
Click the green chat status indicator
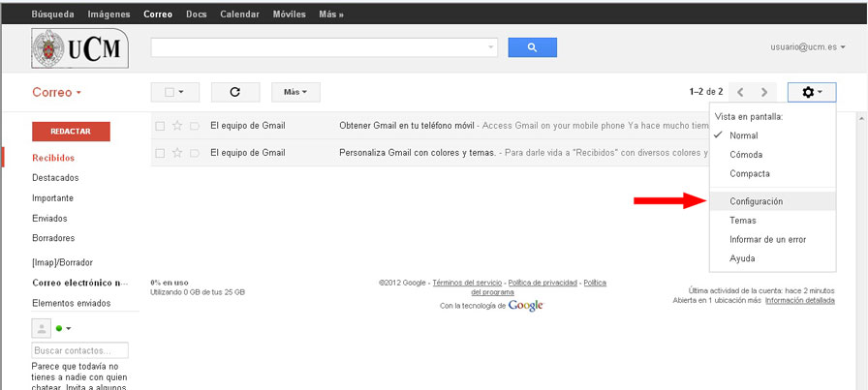59,329
